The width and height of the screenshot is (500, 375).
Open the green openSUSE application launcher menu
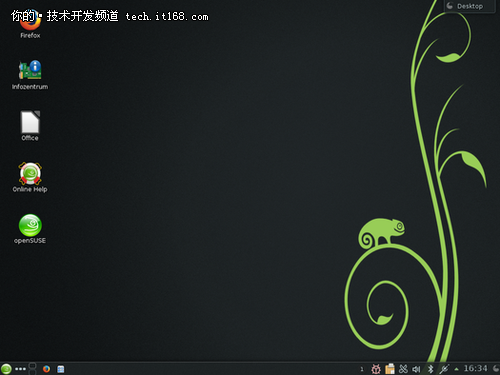click(6, 369)
